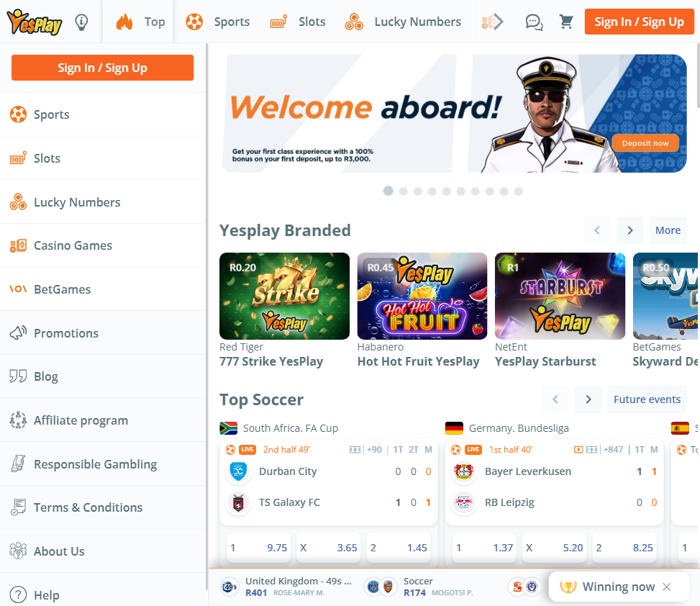Image resolution: width=700 pixels, height=606 pixels.
Task: Click the slot machine icon beside Slots in sidebar
Action: (x=18, y=158)
